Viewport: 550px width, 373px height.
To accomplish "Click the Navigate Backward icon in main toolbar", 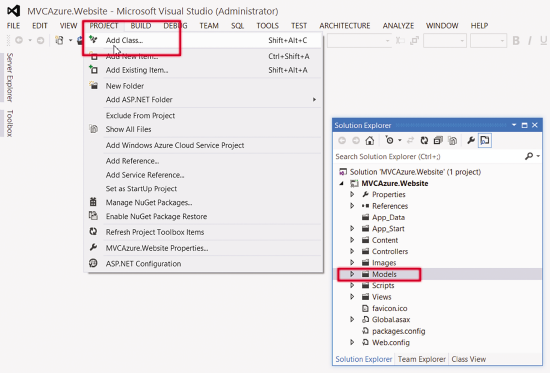I will (x=19, y=40).
